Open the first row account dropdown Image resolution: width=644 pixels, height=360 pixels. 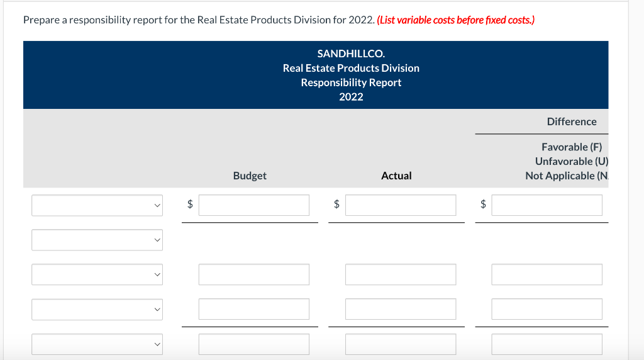97,205
